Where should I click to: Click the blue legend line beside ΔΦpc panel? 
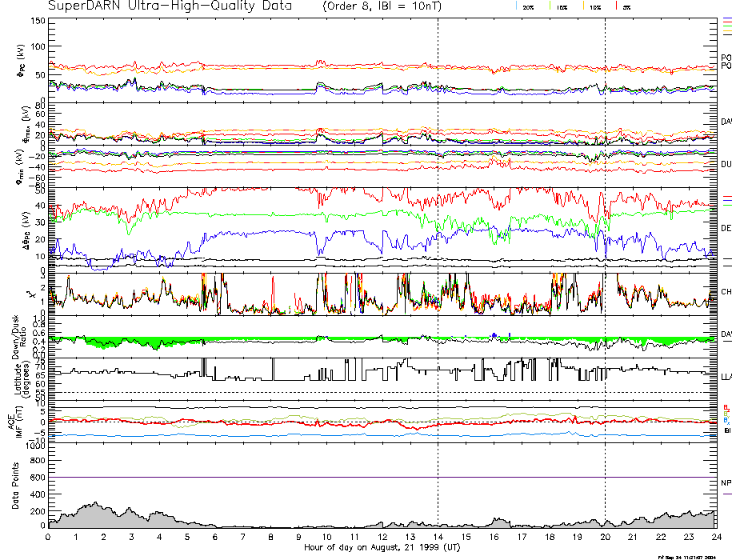(x=726, y=197)
